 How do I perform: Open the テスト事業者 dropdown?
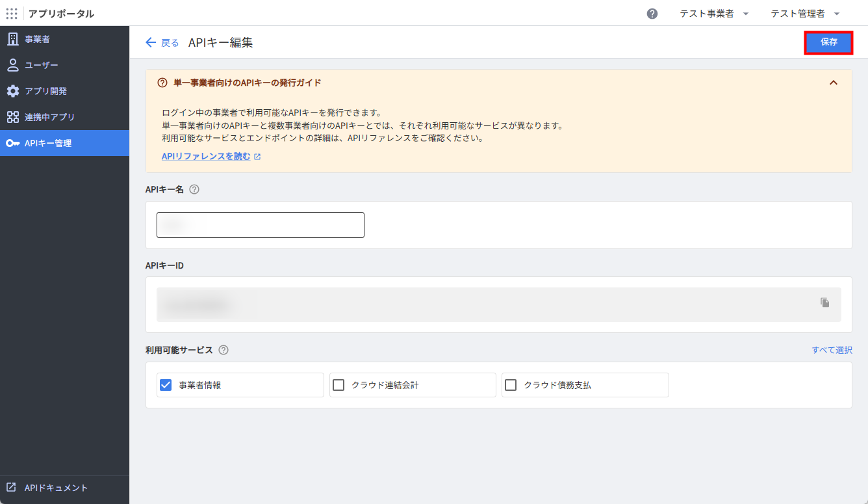714,14
